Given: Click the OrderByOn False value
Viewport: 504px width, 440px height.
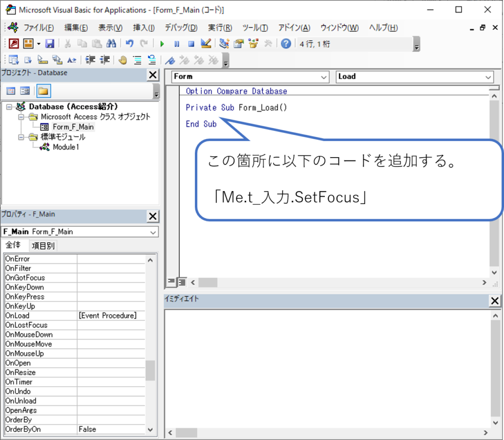Looking at the screenshot, I should (x=111, y=429).
